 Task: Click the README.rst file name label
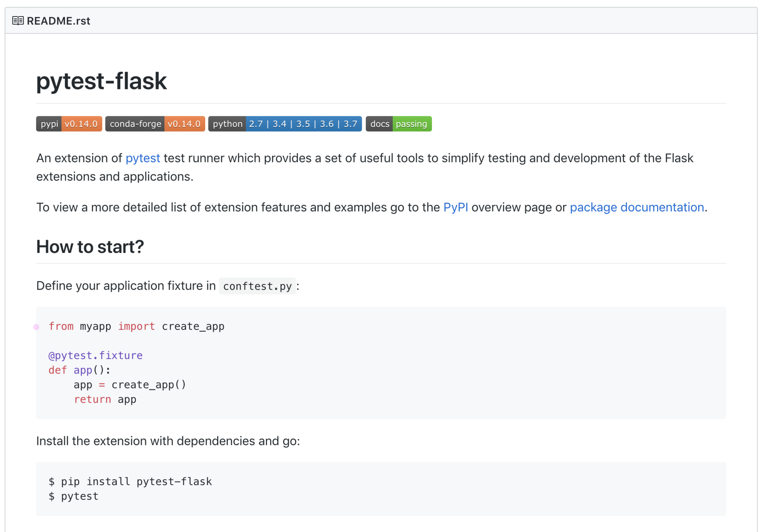click(58, 21)
